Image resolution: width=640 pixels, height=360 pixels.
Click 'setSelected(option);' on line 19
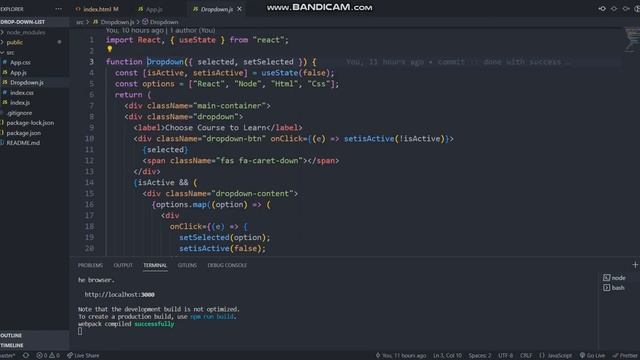(224, 238)
